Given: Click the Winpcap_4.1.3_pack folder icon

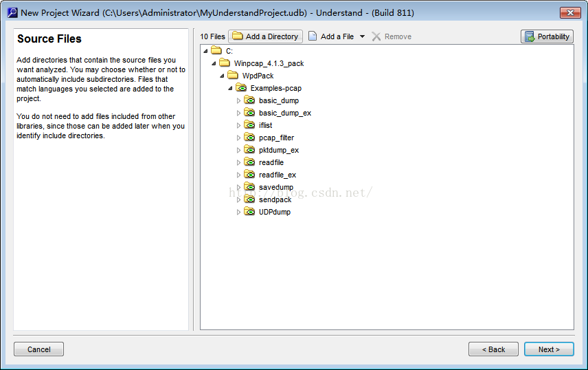Looking at the screenshot, I should point(225,63).
